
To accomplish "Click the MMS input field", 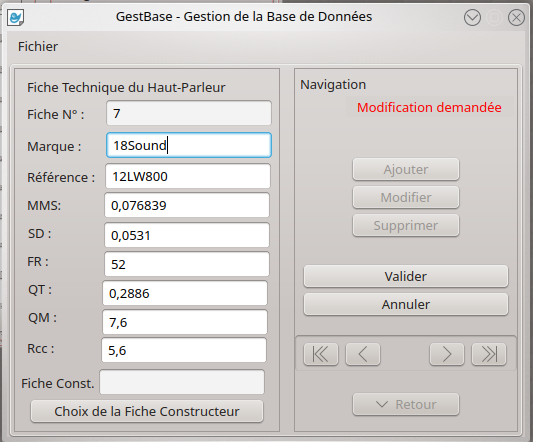I will click(x=187, y=205).
